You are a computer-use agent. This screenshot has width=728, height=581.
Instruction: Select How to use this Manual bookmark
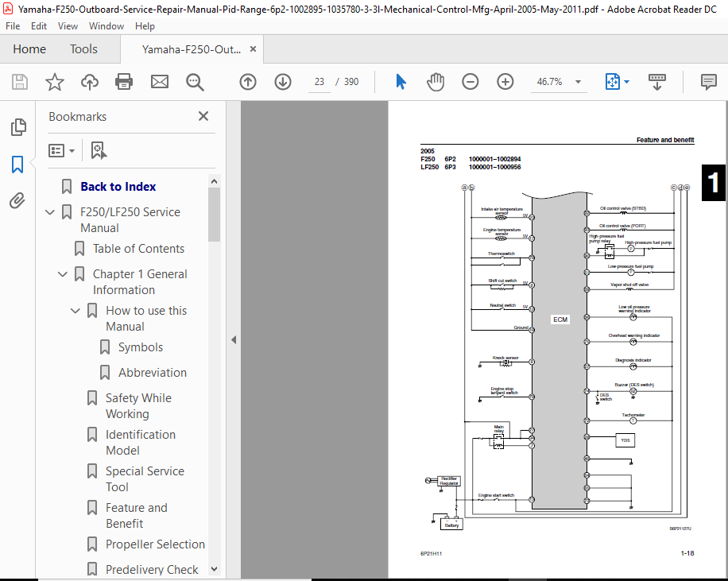tap(146, 319)
